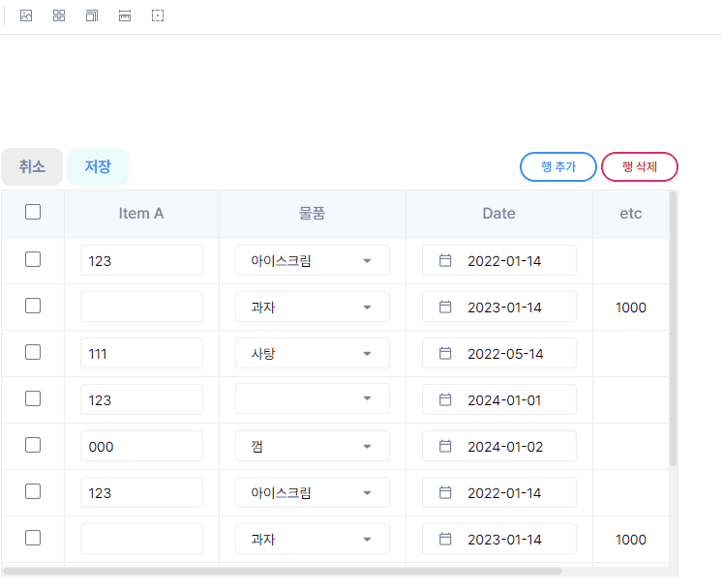
Task: Click the Date column header
Action: coord(499,214)
